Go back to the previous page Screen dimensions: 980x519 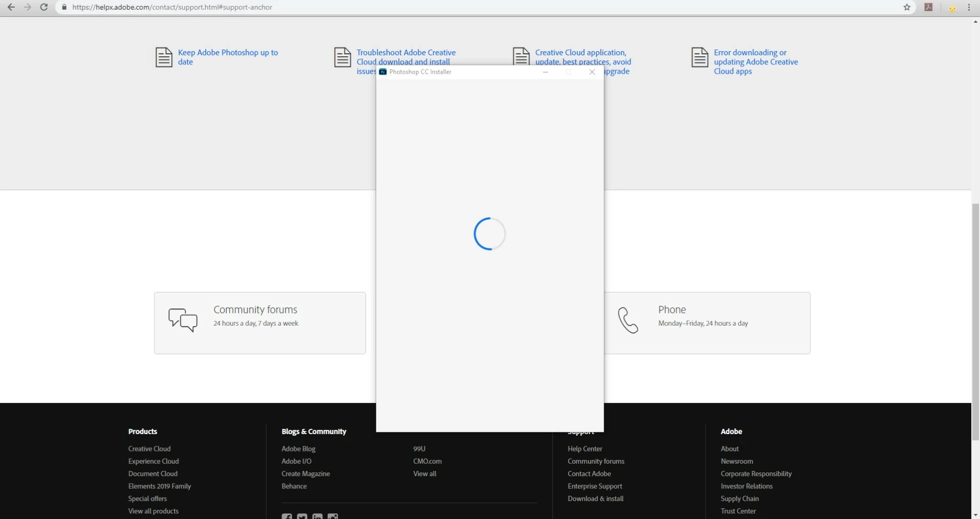11,7
